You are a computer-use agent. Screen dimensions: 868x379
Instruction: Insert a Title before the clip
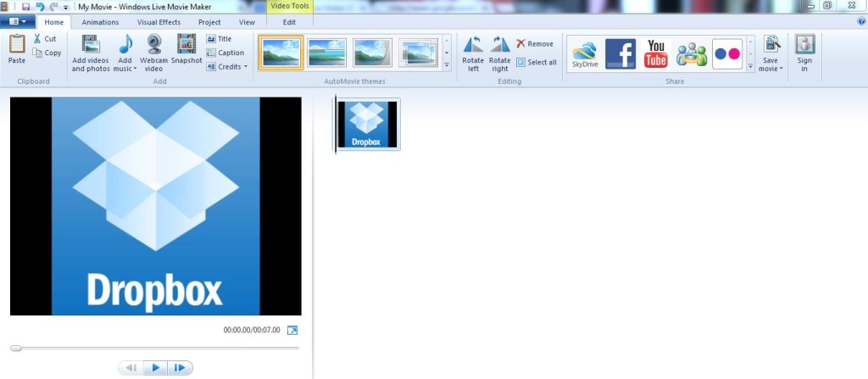[220, 39]
